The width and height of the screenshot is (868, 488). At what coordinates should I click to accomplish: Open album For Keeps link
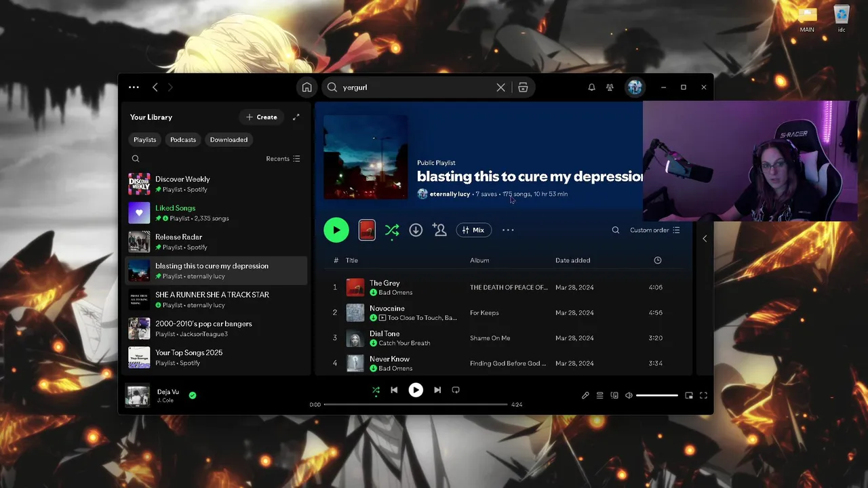tap(484, 312)
